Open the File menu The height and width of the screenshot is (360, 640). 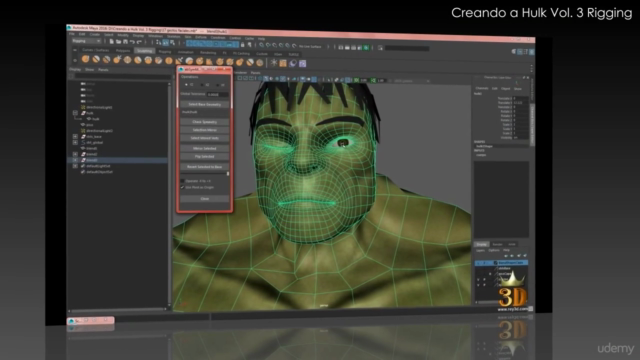72,34
